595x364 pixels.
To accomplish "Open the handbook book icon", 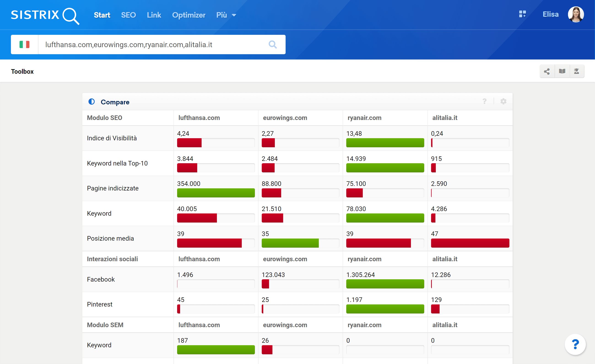I will 562,71.
